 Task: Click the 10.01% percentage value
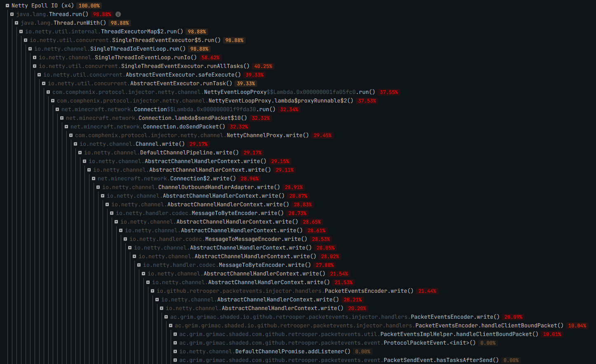[552, 334]
